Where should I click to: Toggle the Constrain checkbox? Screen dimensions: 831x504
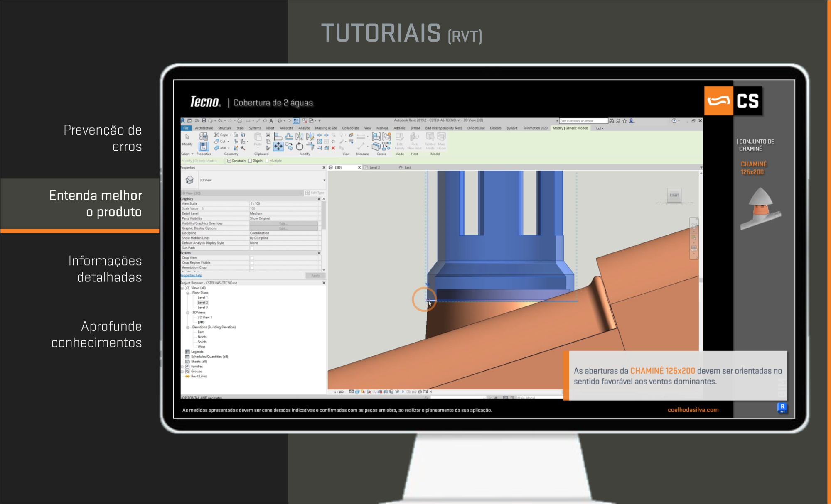click(229, 161)
